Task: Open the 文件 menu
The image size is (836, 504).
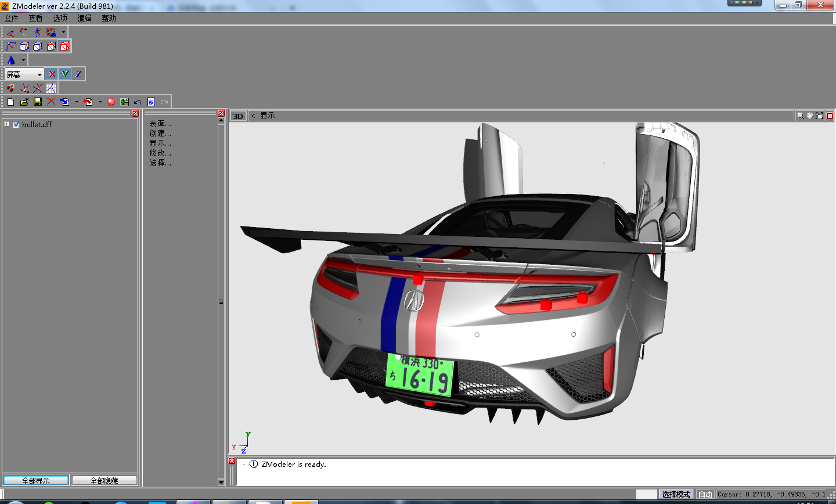Action: (x=12, y=18)
